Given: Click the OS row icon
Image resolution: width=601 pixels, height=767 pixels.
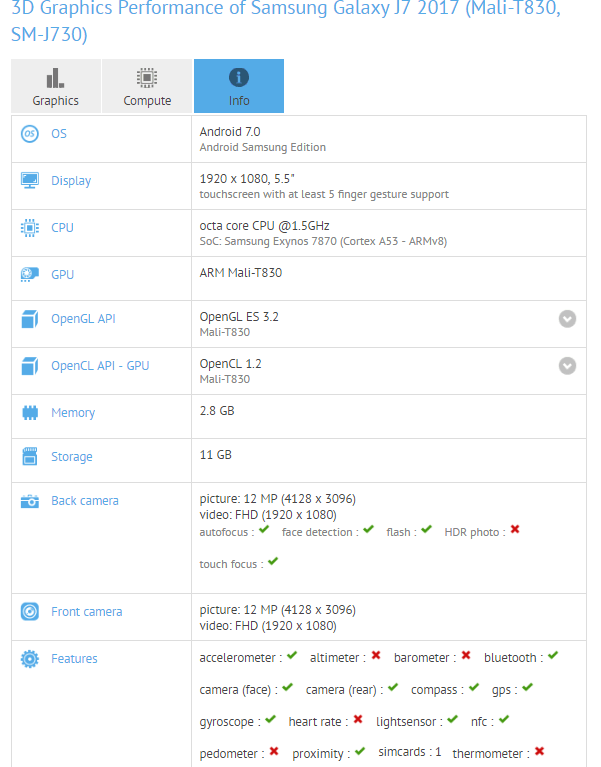Looking at the screenshot, I should coord(30,134).
